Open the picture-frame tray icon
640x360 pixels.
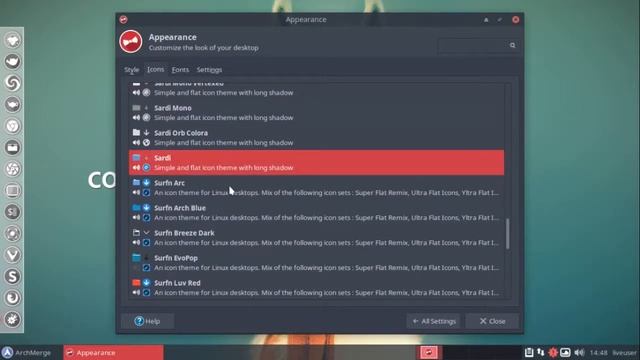click(x=565, y=352)
